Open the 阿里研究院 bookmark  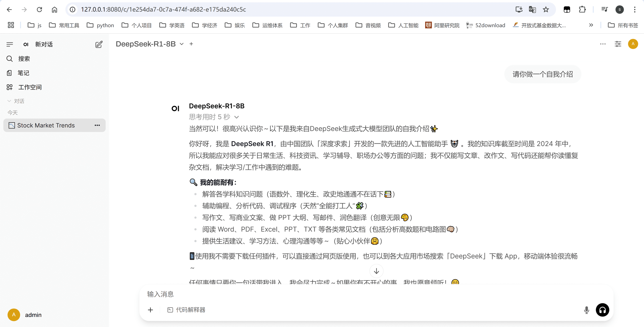tap(442, 25)
